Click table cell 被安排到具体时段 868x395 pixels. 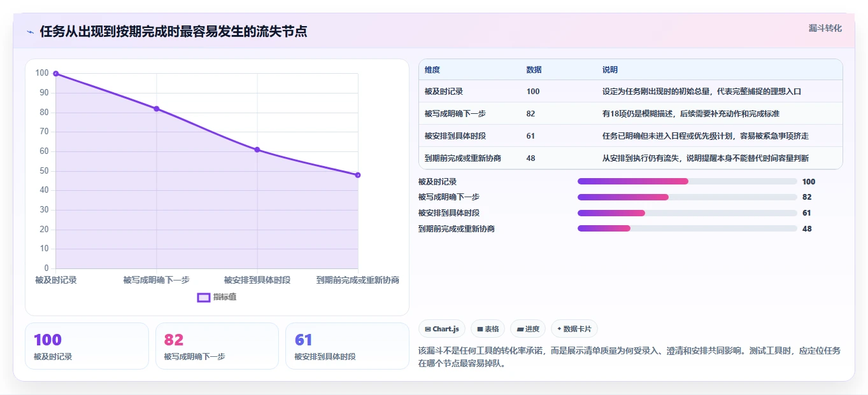click(x=455, y=136)
